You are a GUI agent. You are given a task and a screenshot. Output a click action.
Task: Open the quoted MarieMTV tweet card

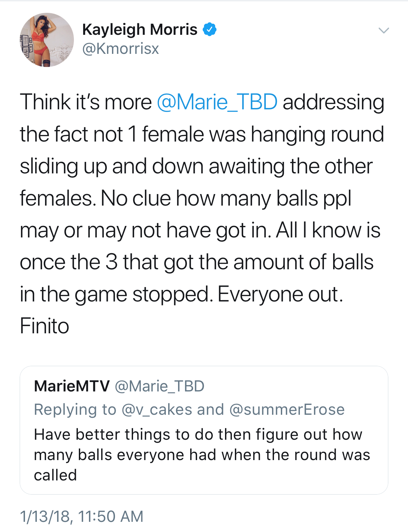(x=204, y=430)
